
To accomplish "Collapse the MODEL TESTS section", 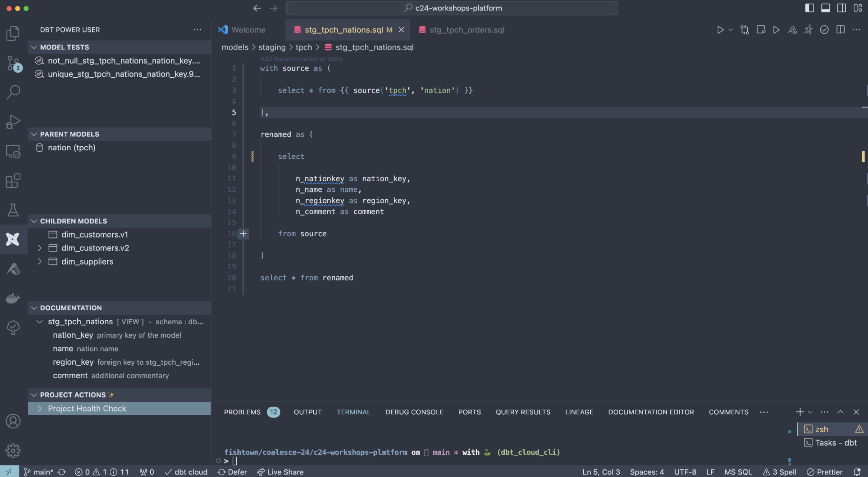I will click(34, 47).
